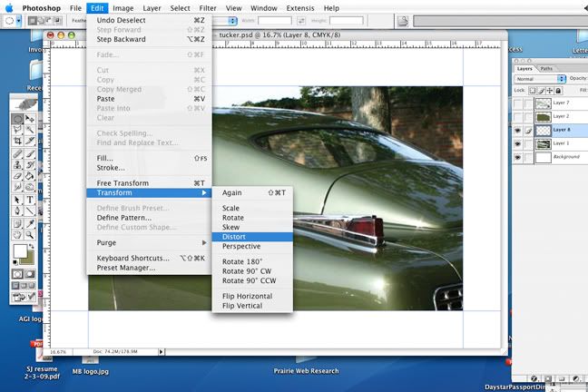The width and height of the screenshot is (588, 392).
Task: Select the Path Selection arrow tool
Action: click(17, 200)
